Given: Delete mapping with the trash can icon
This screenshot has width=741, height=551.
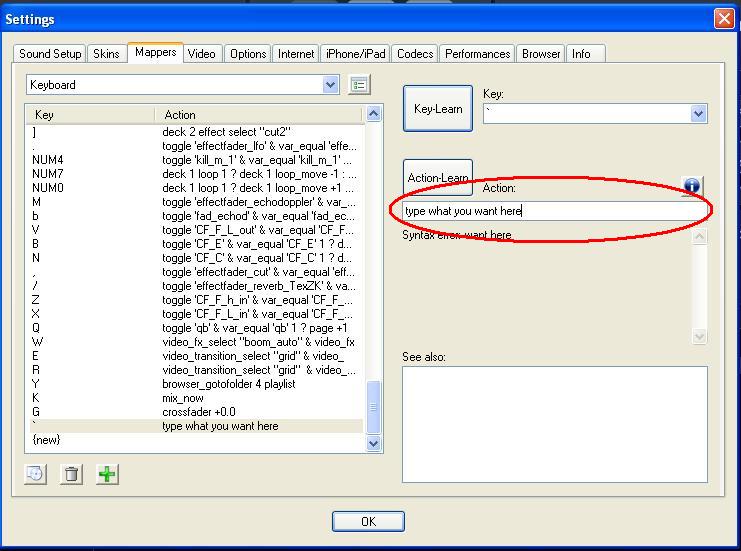Looking at the screenshot, I should pos(71,474).
